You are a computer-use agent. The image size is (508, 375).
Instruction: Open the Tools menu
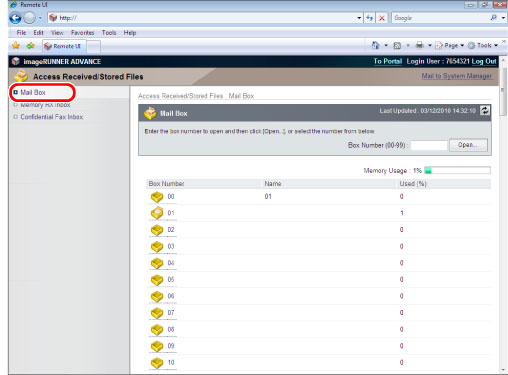tap(109, 33)
